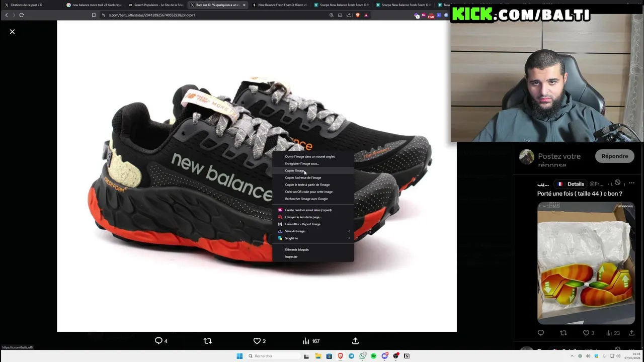Screen dimensions: 644x362
Task: Bookmark this page with the bookmark icon
Action: [94, 15]
